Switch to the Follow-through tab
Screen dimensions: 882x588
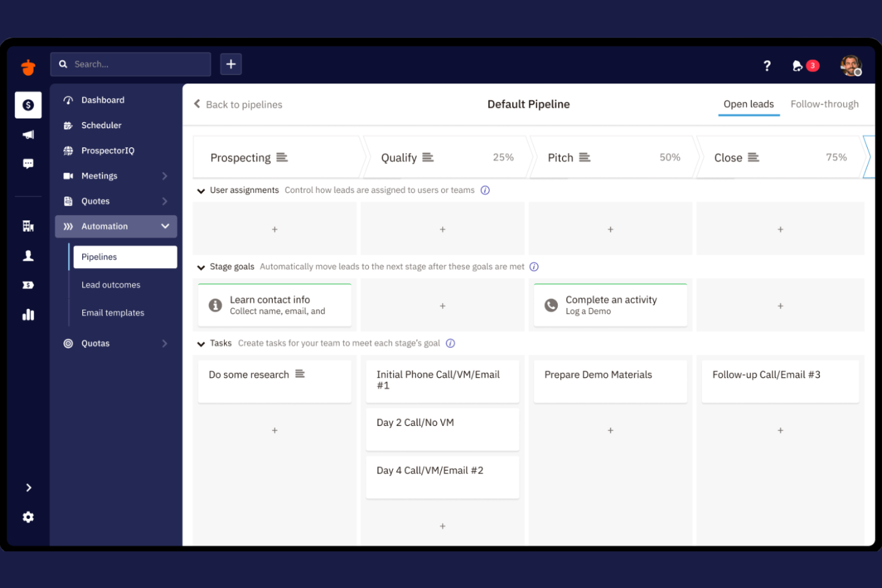825,104
